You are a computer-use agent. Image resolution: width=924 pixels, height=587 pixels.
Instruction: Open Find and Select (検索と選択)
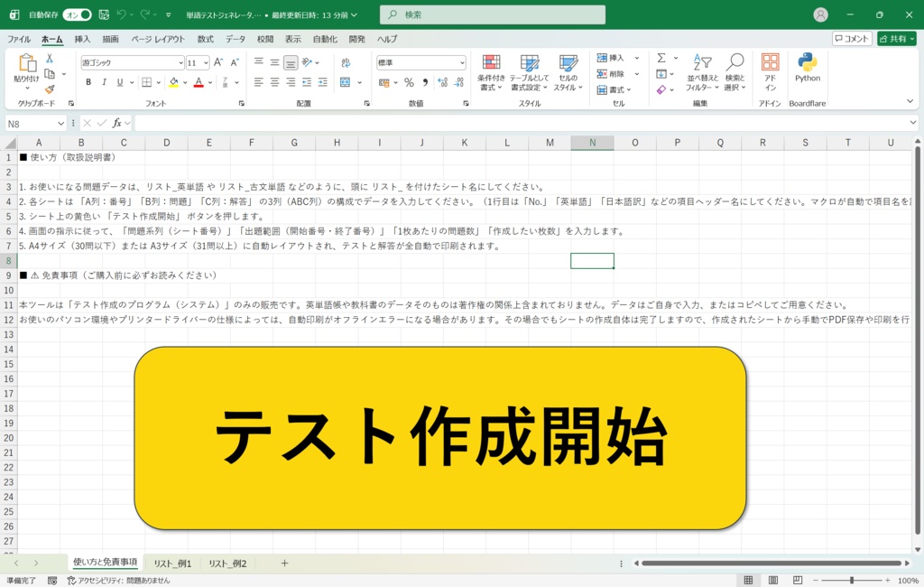(735, 72)
